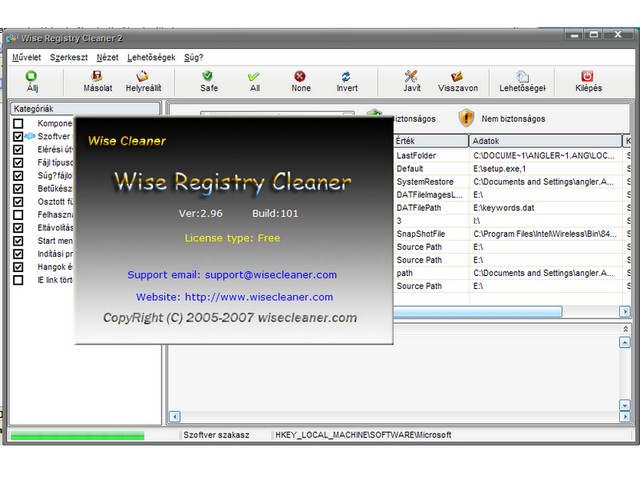Invert the selection using the Invert icon

coord(346,76)
